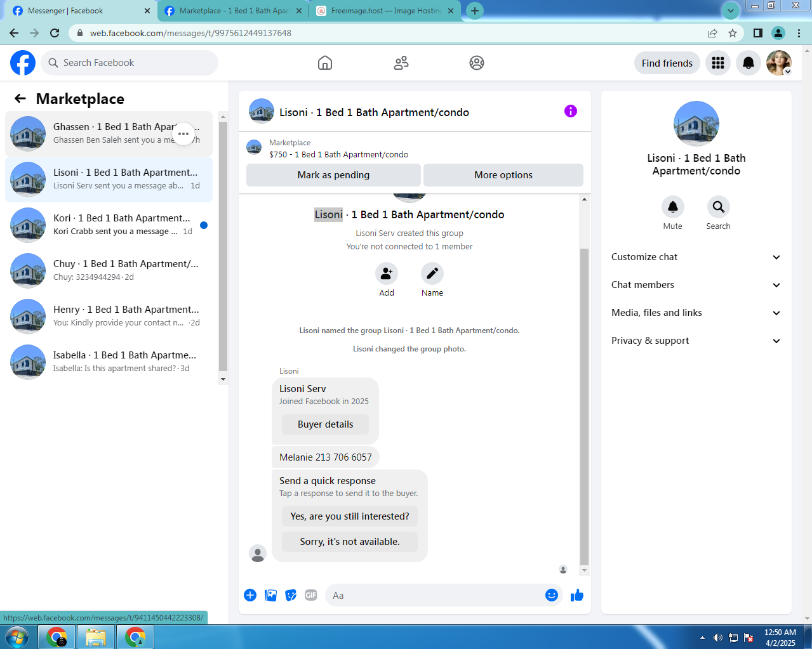Viewport: 812px width, 649px height.
Task: Click the Search Facebook field
Action: point(130,63)
